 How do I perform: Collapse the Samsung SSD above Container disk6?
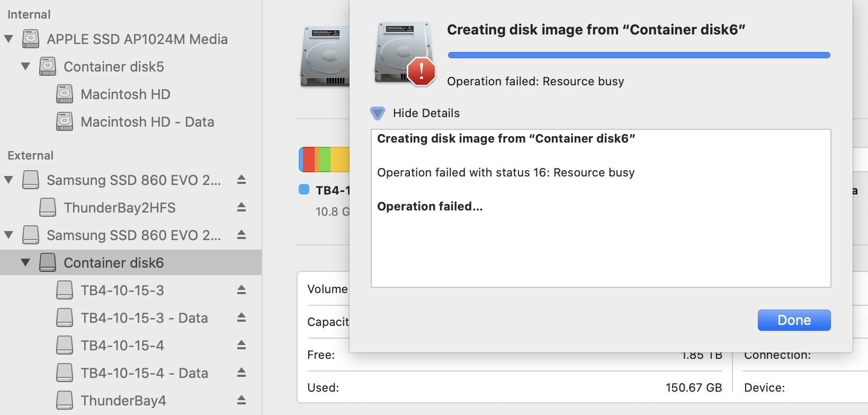coord(8,235)
